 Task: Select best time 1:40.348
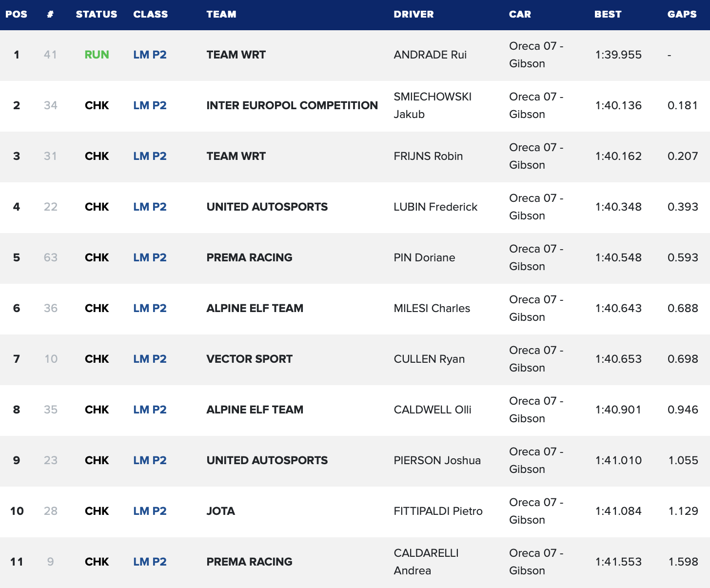pyautogui.click(x=618, y=207)
